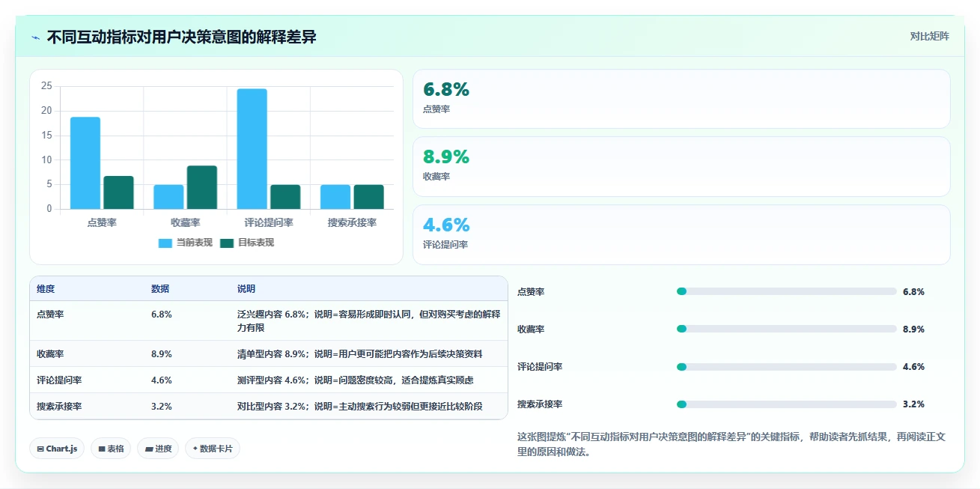Click the description starting 泛兴趣内容 6.8%
980x489 pixels.
(368, 321)
